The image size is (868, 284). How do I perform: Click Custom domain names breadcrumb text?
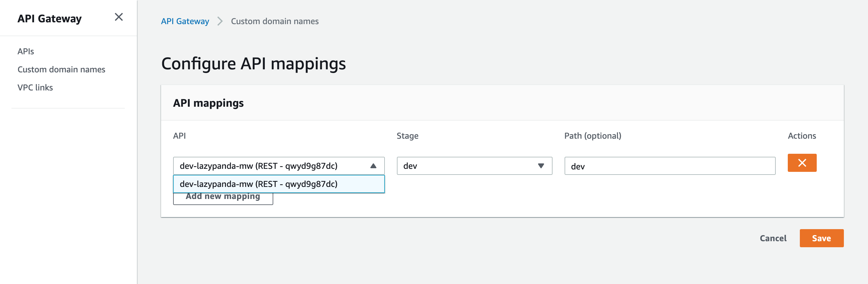275,21
